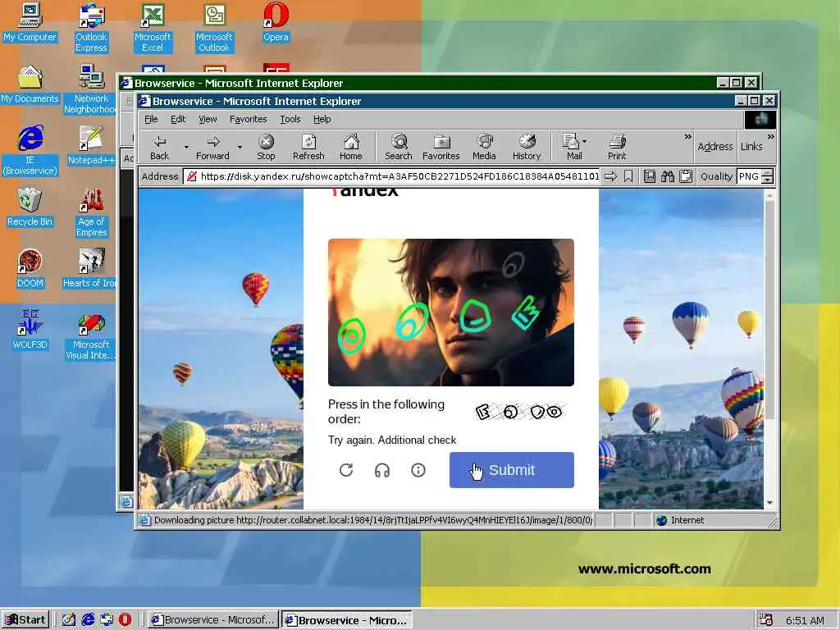Launch Internet Explorer from quick launch
Image resolution: width=840 pixels, height=630 pixels.
[88, 619]
